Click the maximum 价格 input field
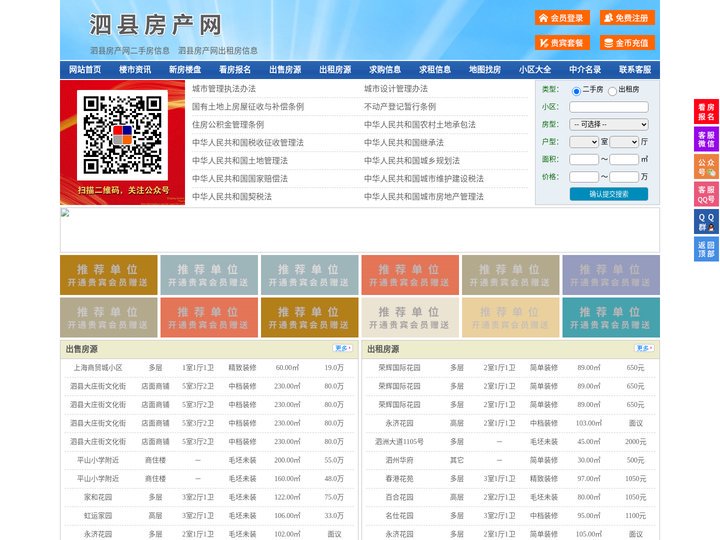 tap(624, 177)
